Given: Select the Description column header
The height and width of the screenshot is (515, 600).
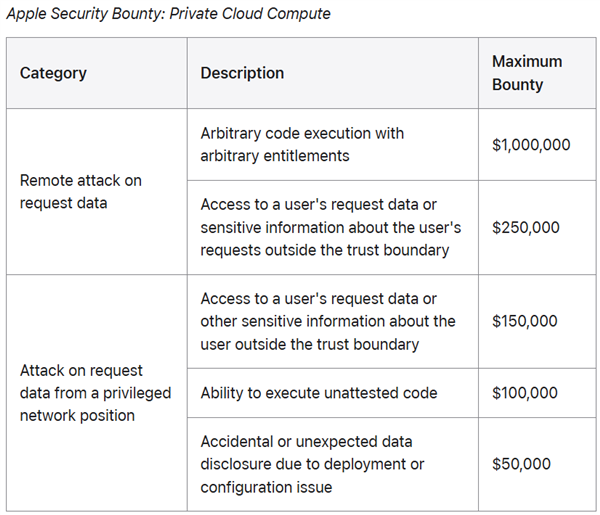Looking at the screenshot, I should point(242,73).
